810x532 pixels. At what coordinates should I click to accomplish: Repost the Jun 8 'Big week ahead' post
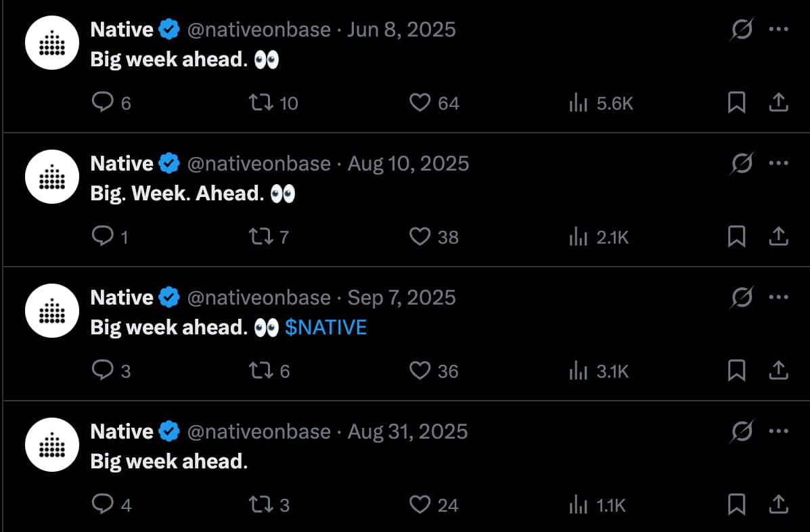coord(261,103)
